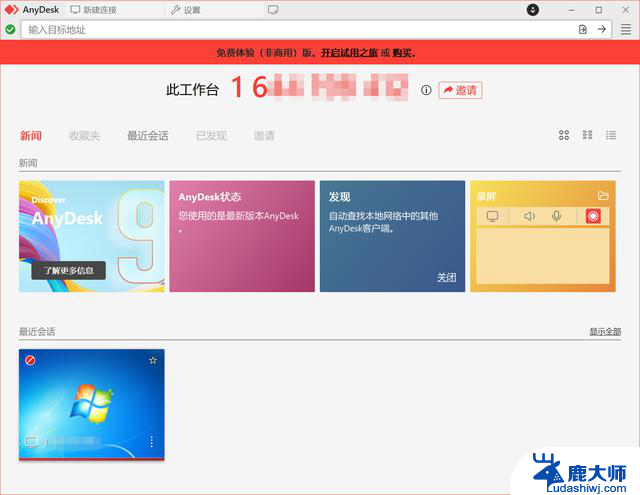The height and width of the screenshot is (495, 640).
Task: Click the 邀请 invite button
Action: [x=460, y=90]
